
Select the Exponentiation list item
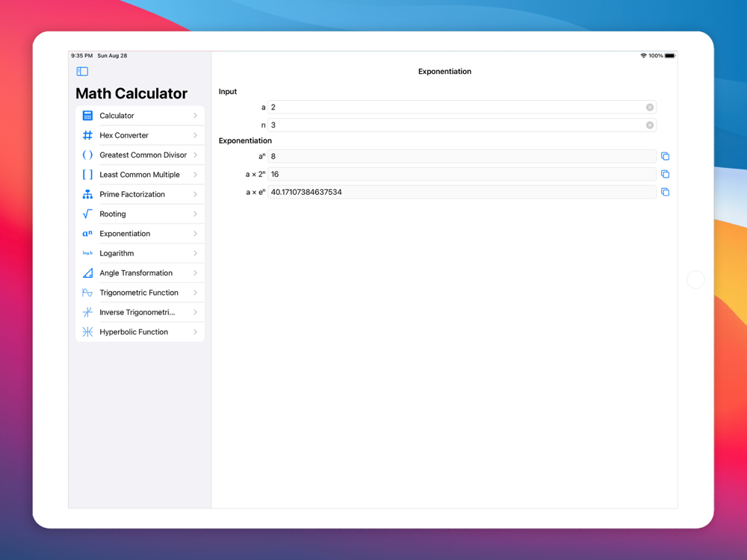coord(140,233)
